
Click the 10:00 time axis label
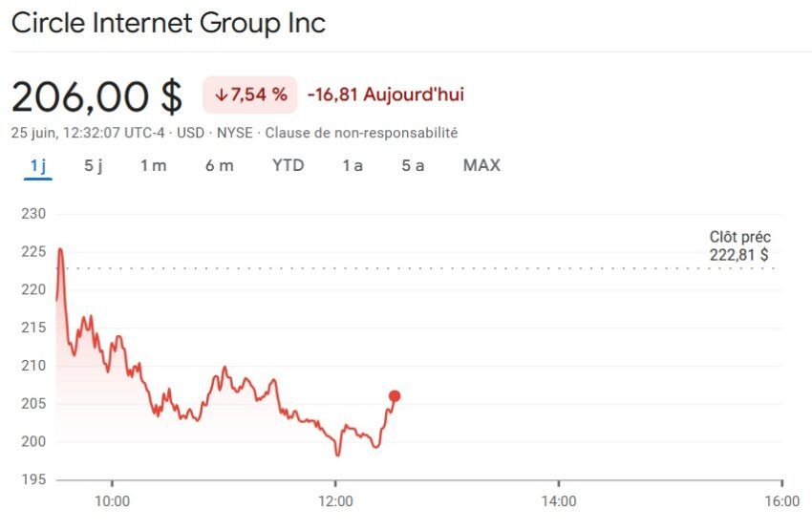point(113,501)
